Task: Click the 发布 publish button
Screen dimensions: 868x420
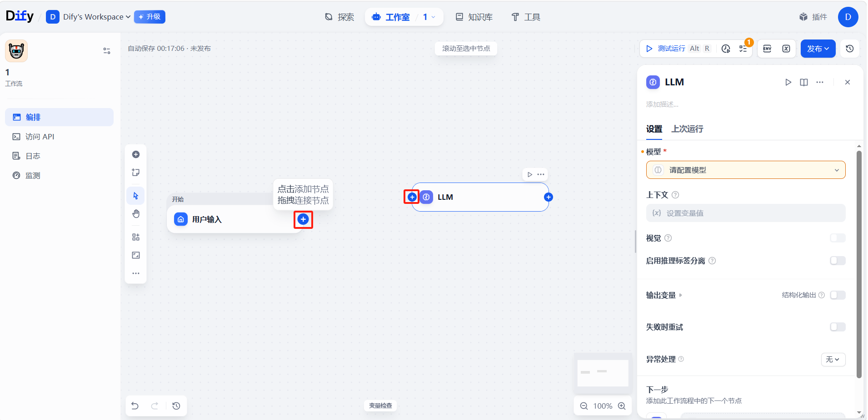Action: 818,49
